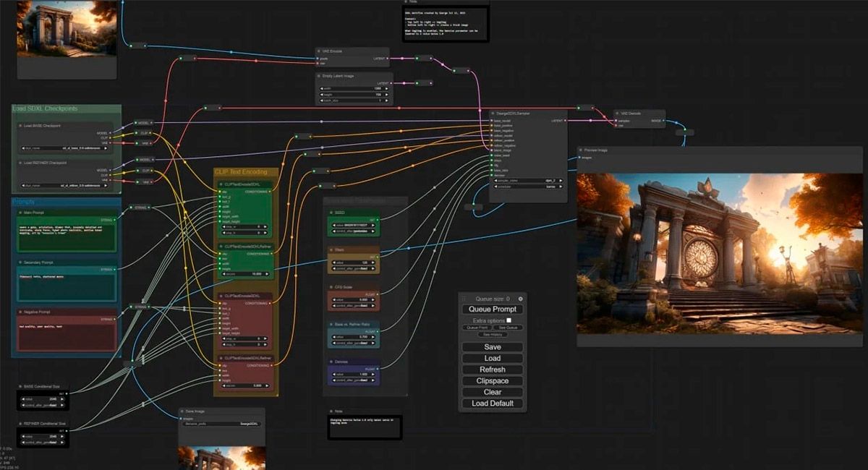Collapse the CFG Scale node dot
This screenshot has width=868, height=470.
[331, 287]
